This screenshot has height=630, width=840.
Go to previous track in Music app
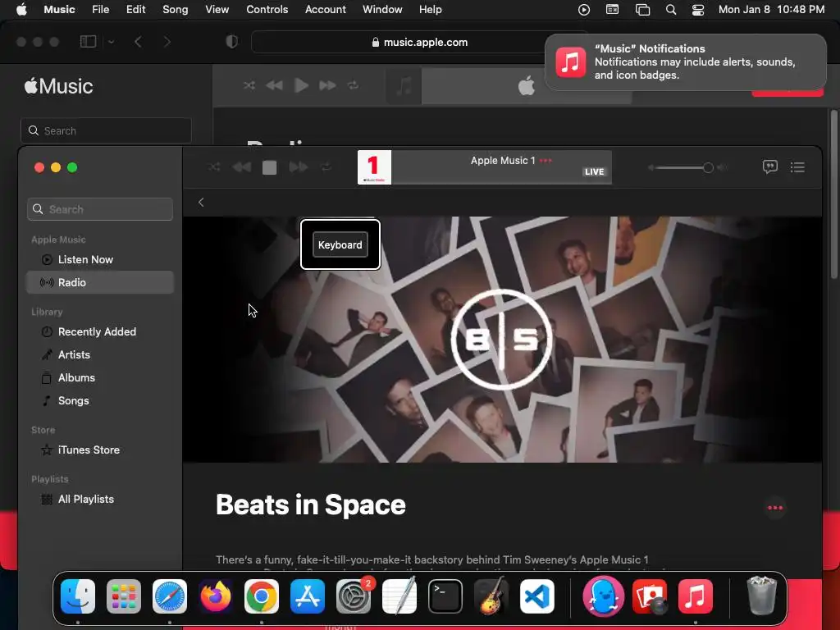pos(242,167)
